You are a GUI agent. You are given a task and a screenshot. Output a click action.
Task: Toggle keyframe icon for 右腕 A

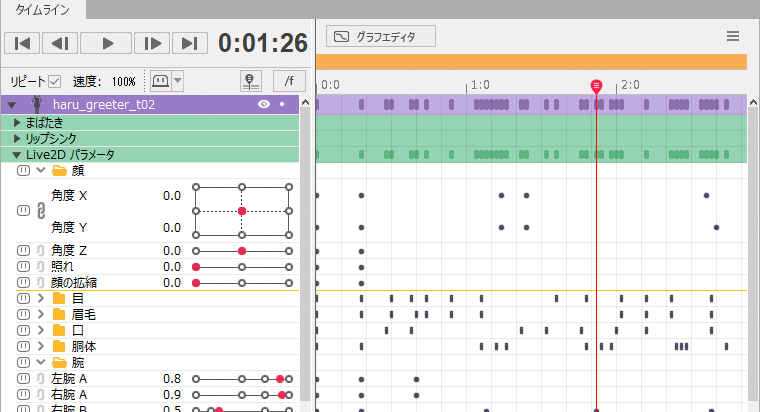pos(23,395)
